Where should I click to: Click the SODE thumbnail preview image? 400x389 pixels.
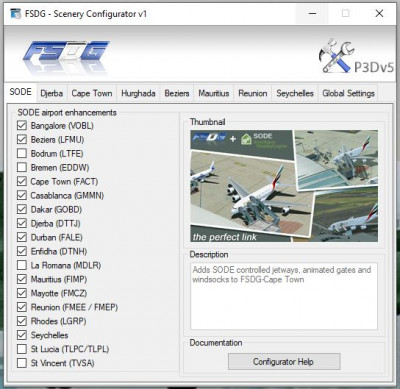pos(284,186)
